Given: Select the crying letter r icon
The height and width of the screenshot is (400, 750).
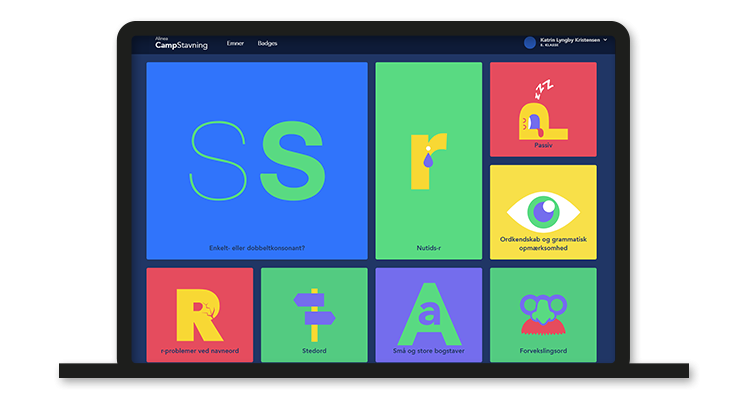Looking at the screenshot, I should tap(427, 160).
